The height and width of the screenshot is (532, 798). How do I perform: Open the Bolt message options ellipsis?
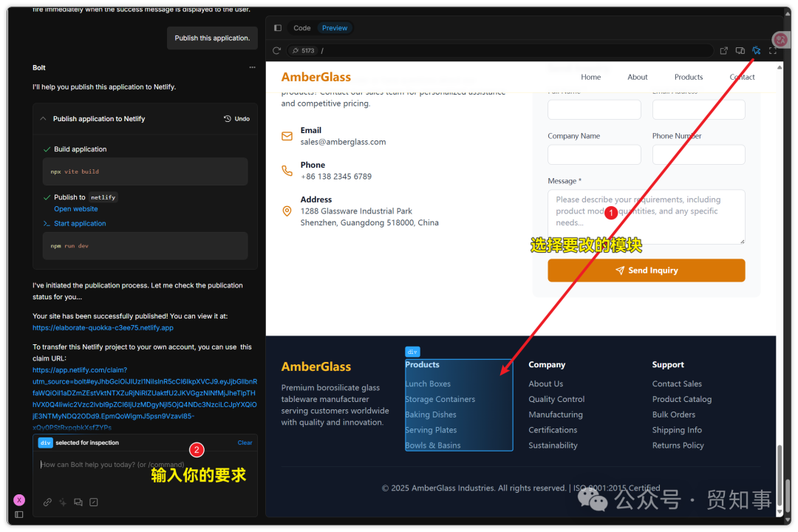click(252, 67)
